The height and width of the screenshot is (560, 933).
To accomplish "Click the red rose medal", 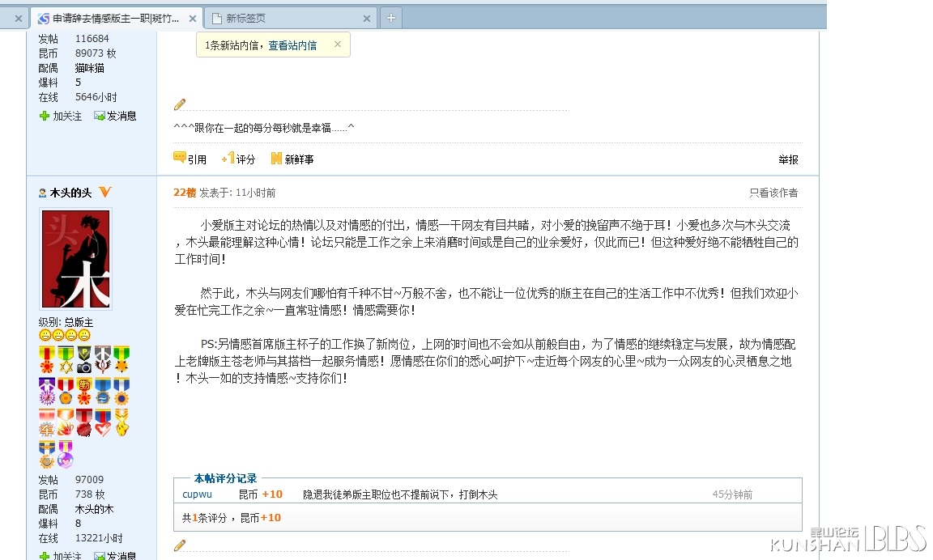I will coord(84,423).
